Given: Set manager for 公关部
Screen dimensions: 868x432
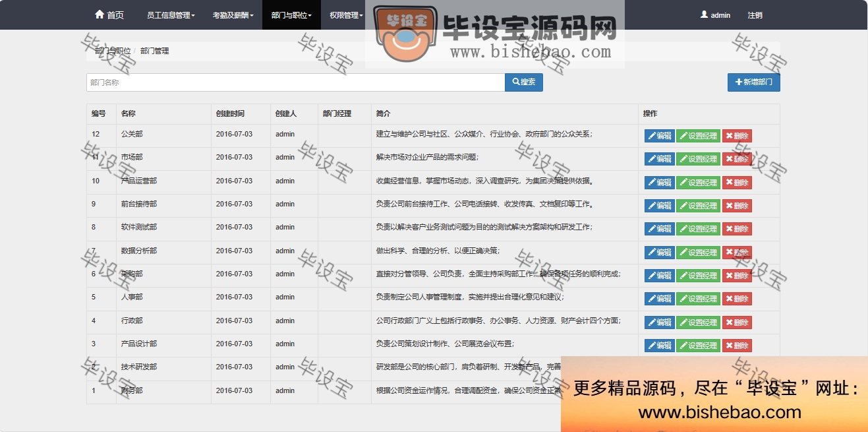Looking at the screenshot, I should tap(698, 136).
